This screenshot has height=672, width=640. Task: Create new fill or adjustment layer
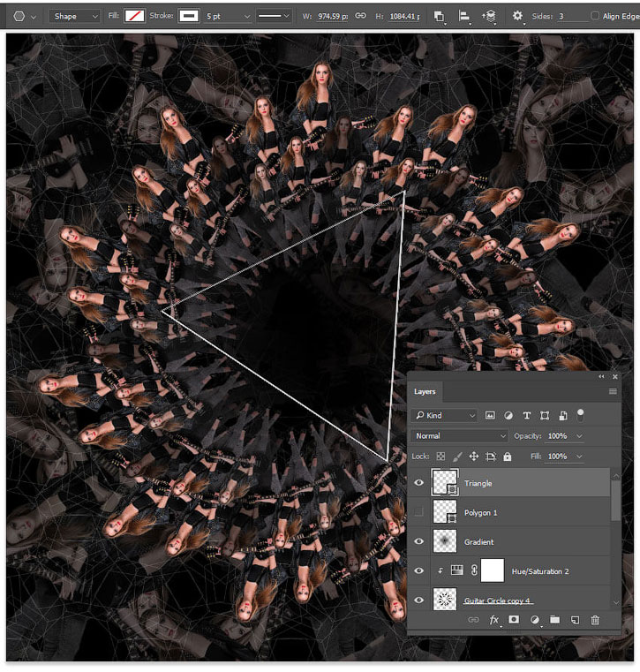[x=535, y=620]
